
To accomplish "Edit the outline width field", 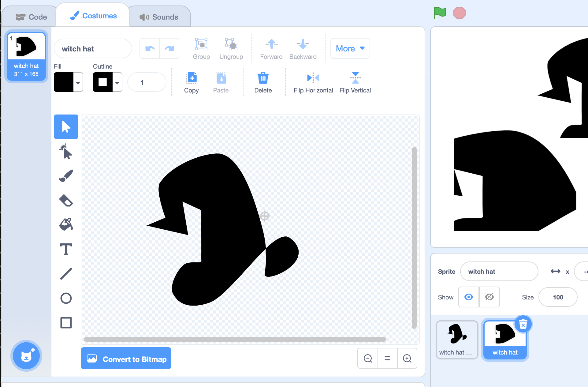I will (x=147, y=82).
